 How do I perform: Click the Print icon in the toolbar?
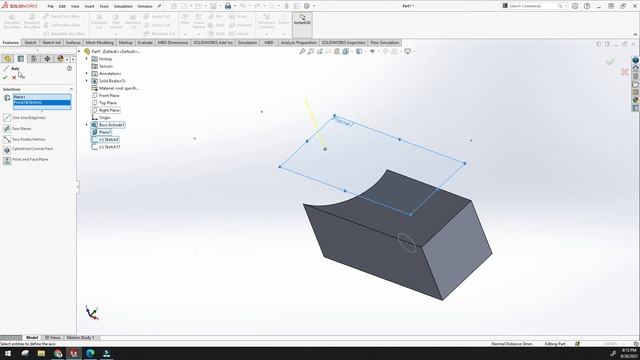tap(228, 6)
